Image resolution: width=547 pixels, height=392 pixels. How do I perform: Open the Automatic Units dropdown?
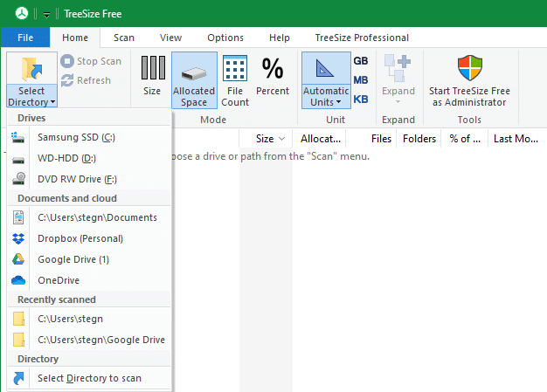click(x=326, y=97)
